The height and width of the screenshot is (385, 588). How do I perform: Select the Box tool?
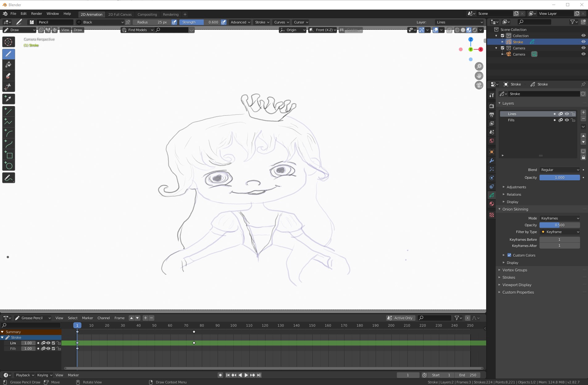9,155
